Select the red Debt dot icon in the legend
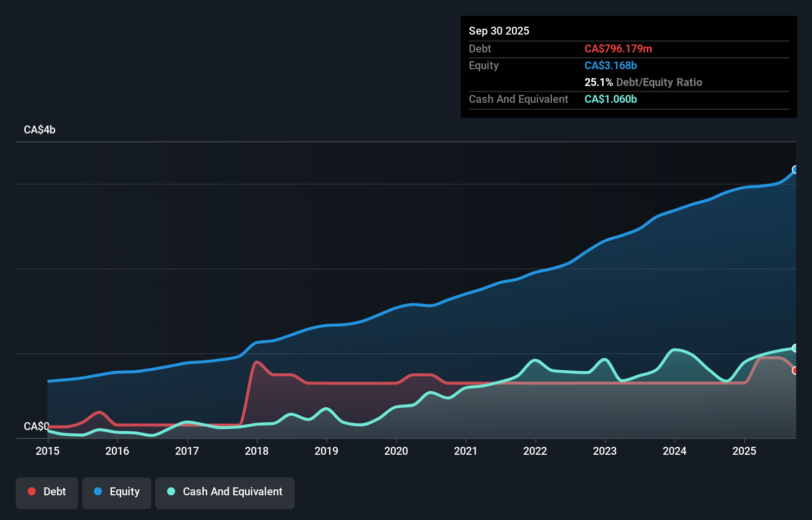 (31, 491)
